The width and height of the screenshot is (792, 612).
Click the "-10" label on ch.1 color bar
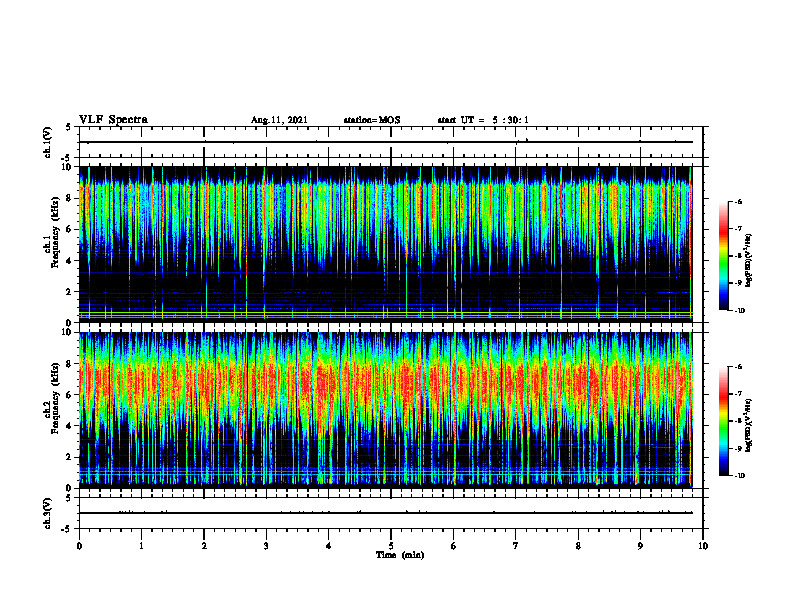point(739,311)
